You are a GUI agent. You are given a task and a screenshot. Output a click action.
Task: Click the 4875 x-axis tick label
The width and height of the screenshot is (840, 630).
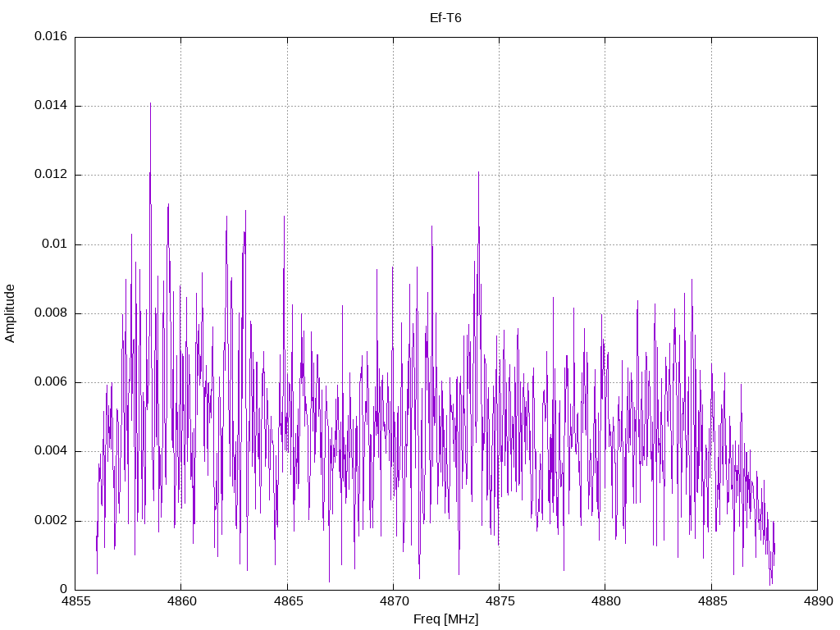click(500, 601)
